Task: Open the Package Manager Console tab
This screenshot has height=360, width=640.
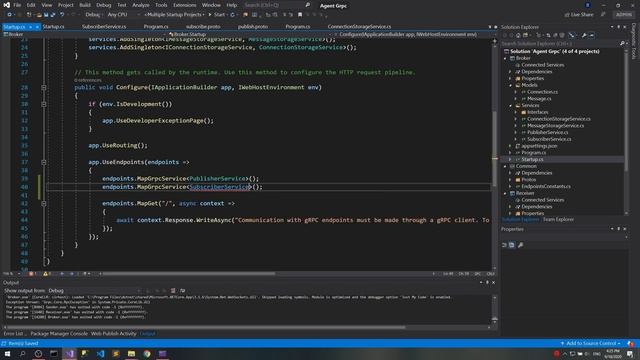Action: point(59,334)
